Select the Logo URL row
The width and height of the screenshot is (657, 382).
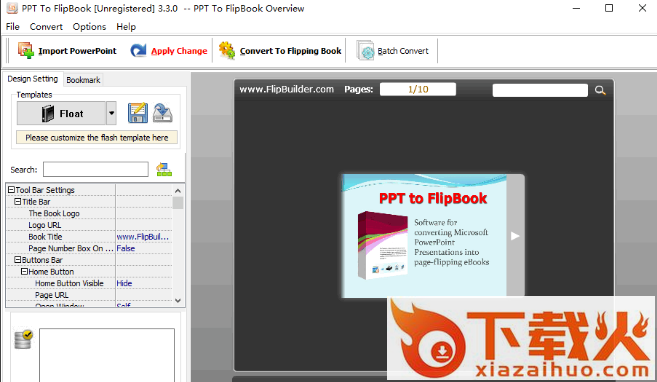coord(89,225)
